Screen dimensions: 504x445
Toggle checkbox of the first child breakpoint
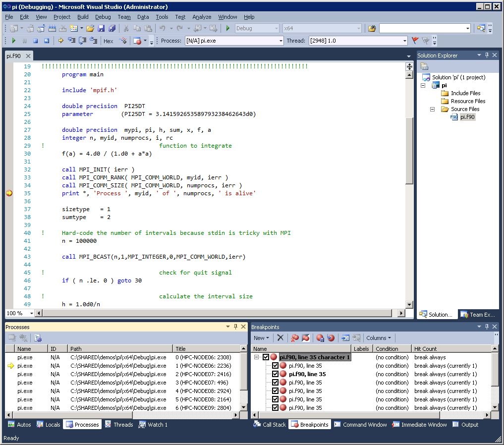[x=276, y=366]
